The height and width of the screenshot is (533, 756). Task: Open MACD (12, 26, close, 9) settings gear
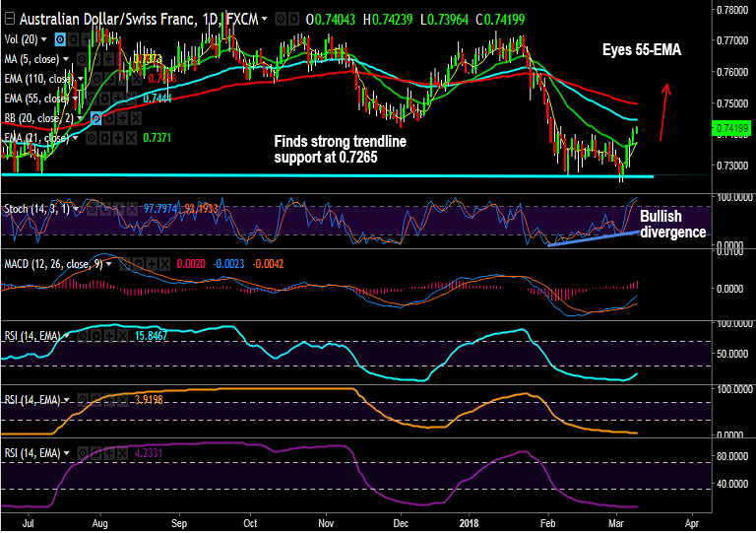point(139,264)
